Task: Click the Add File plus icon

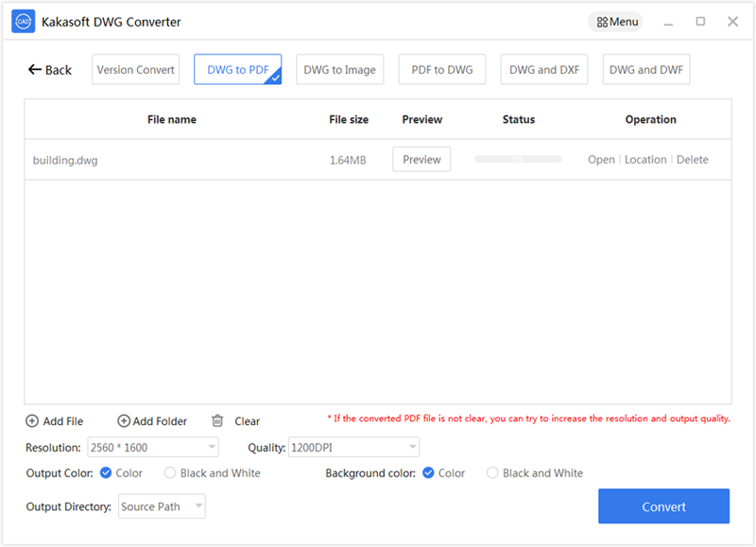Action: tap(32, 421)
